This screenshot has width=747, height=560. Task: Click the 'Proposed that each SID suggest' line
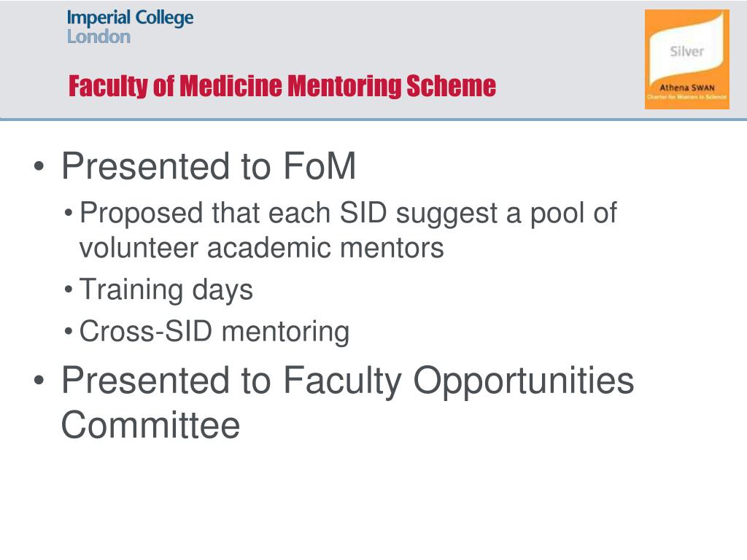coord(348,212)
